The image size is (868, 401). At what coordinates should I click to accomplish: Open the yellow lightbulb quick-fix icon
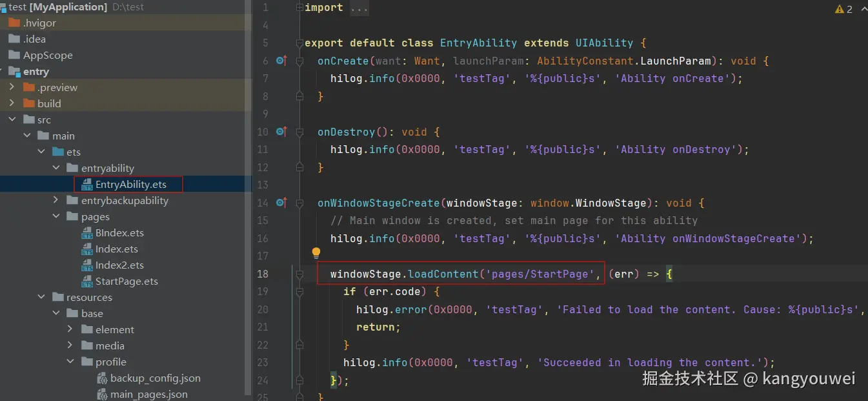[x=316, y=253]
